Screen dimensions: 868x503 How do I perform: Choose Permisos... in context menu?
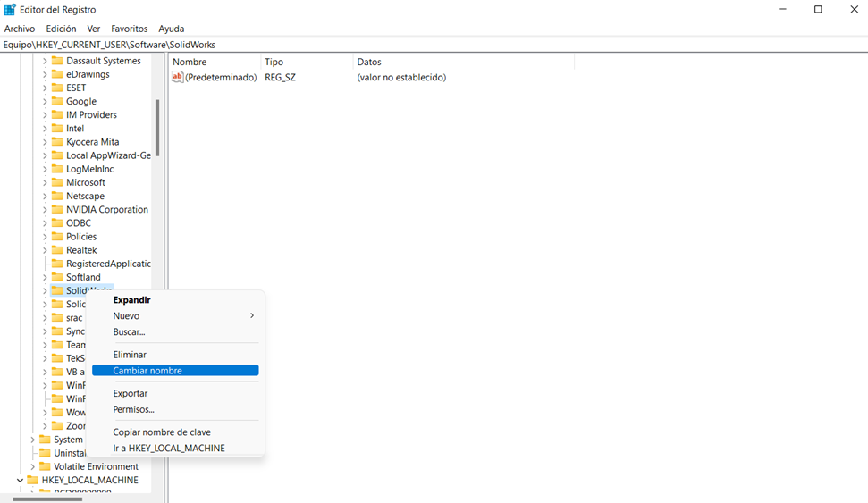[175, 409]
